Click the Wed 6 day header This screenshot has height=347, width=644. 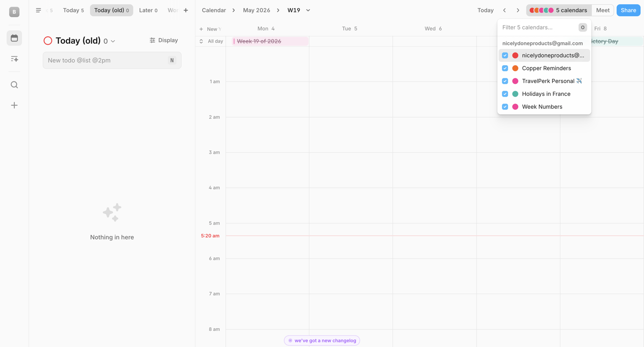[433, 29]
